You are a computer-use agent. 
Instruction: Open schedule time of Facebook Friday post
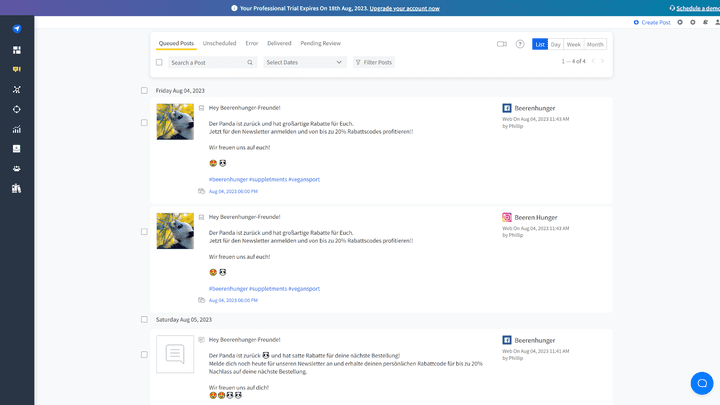pos(233,191)
